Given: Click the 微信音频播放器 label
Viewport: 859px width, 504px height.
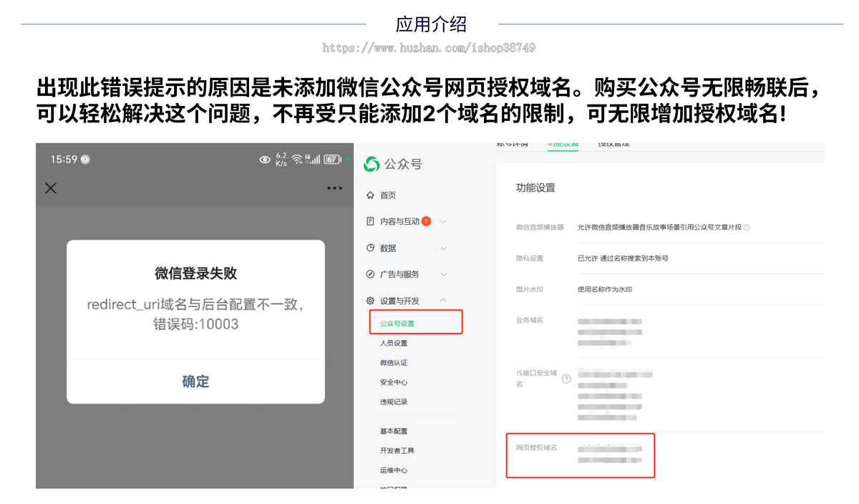Looking at the screenshot, I should 540,227.
